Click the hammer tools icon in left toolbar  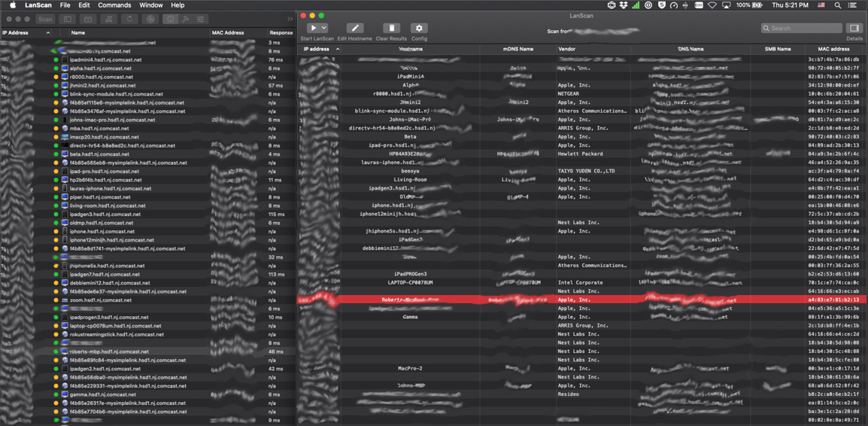pyautogui.click(x=186, y=19)
